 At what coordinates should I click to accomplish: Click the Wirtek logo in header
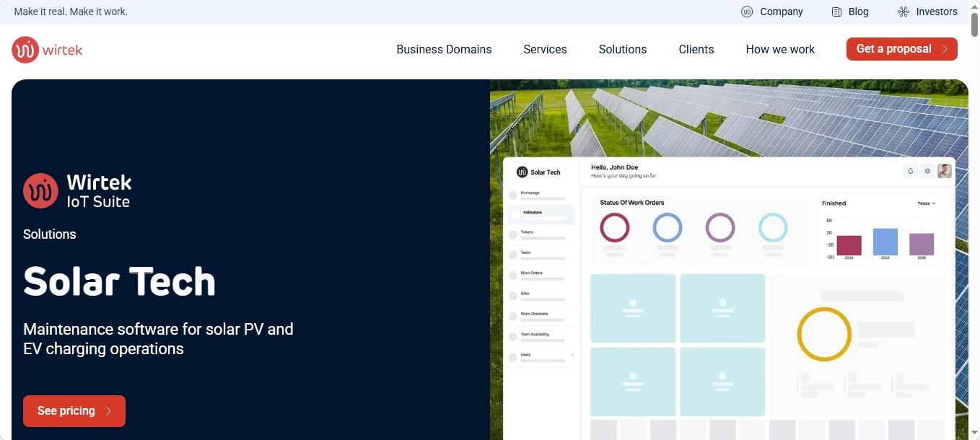pos(47,50)
